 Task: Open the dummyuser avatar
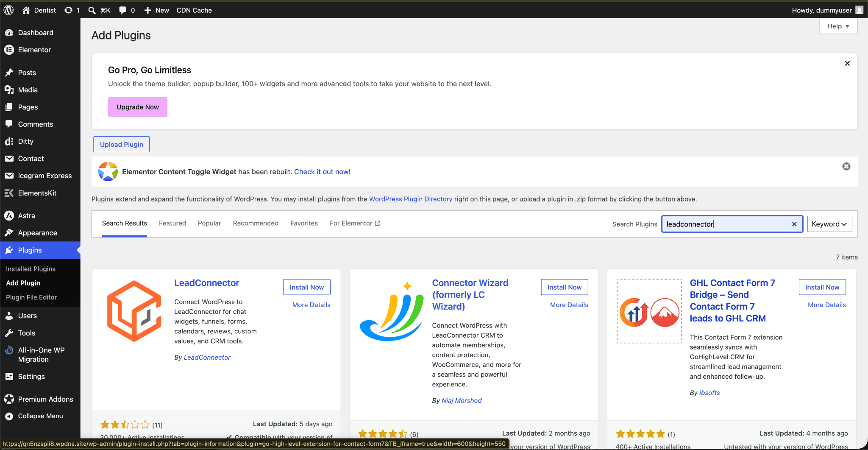(x=860, y=10)
